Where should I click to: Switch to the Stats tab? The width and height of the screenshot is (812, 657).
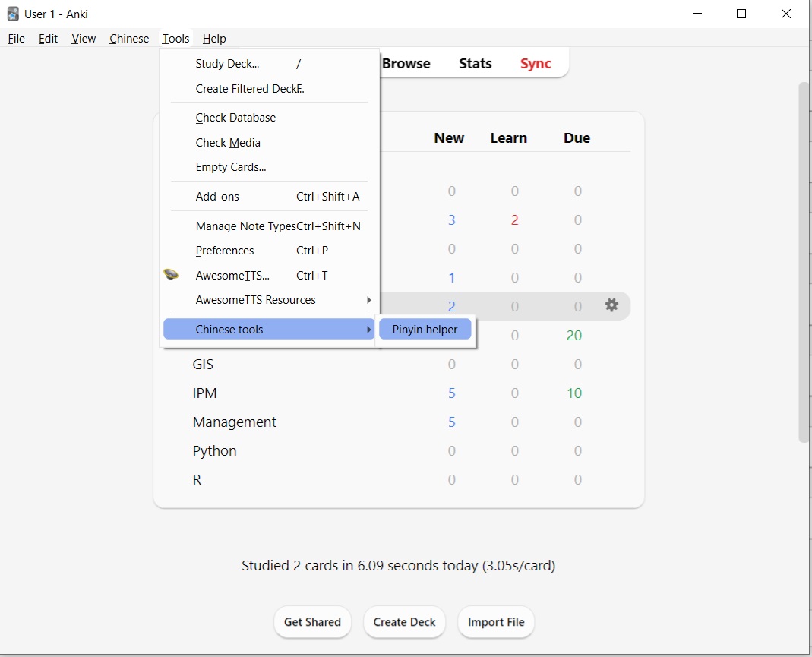(475, 63)
